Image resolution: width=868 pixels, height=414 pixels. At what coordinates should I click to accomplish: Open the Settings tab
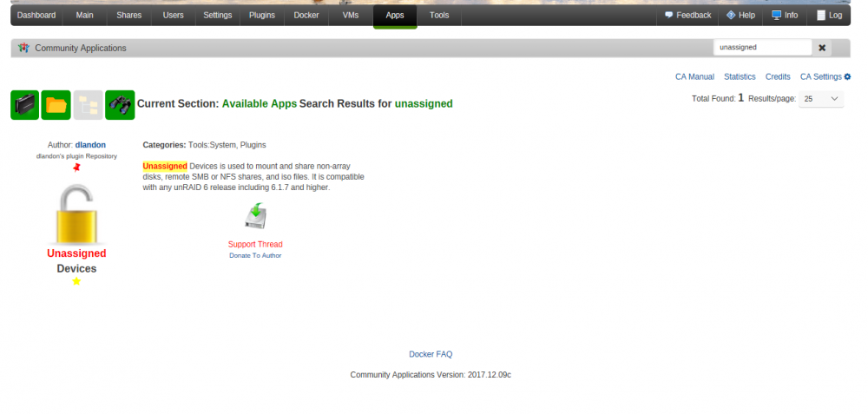[218, 15]
